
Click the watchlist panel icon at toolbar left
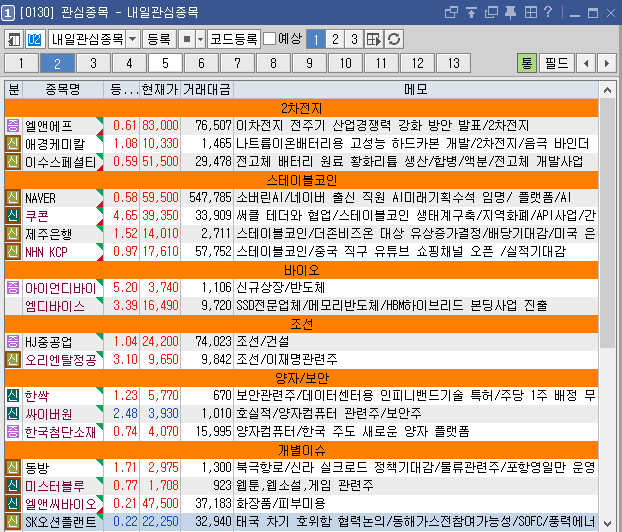coord(14,39)
